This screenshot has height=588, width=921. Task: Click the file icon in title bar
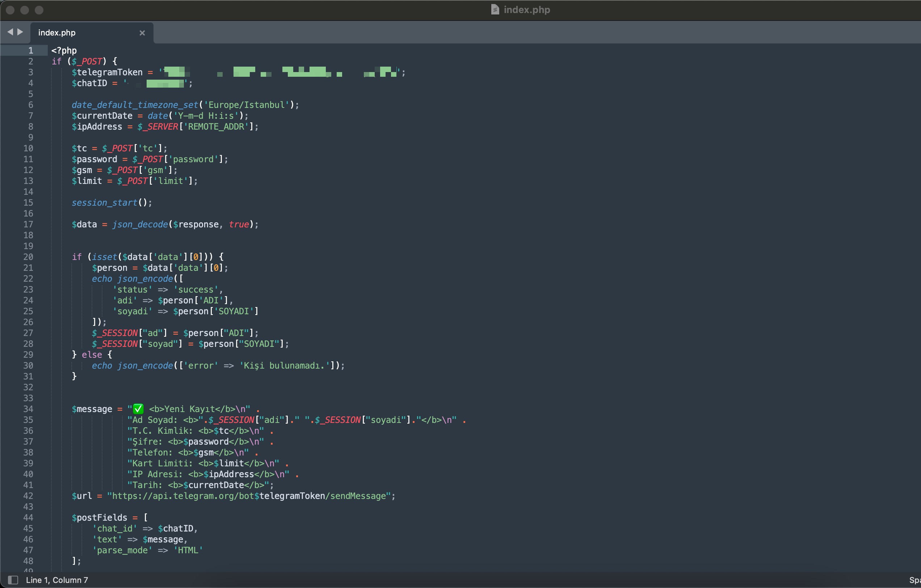coord(495,9)
